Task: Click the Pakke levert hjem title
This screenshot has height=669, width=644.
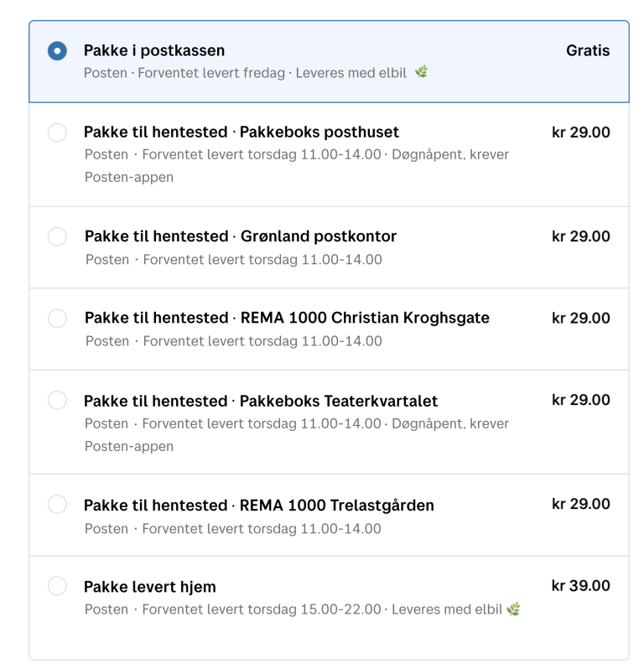Action: (150, 586)
